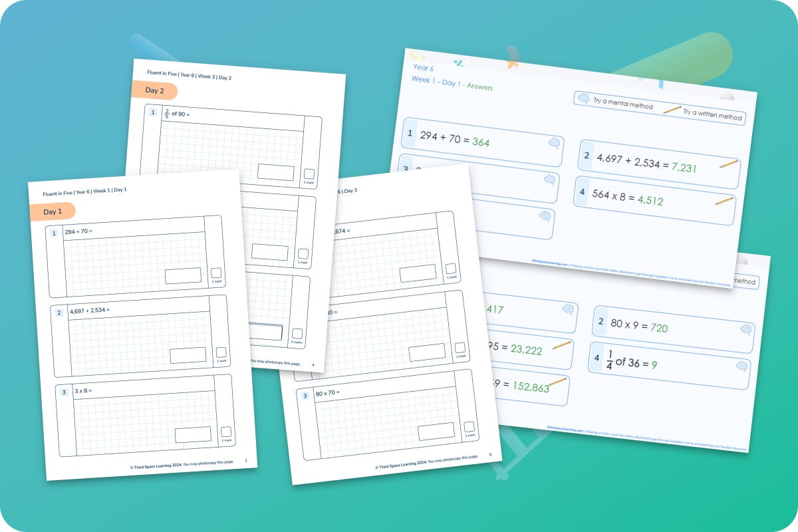
Task: Click the answer box for 294 + 70 on the Day 1 worksheet
Action: (x=183, y=275)
